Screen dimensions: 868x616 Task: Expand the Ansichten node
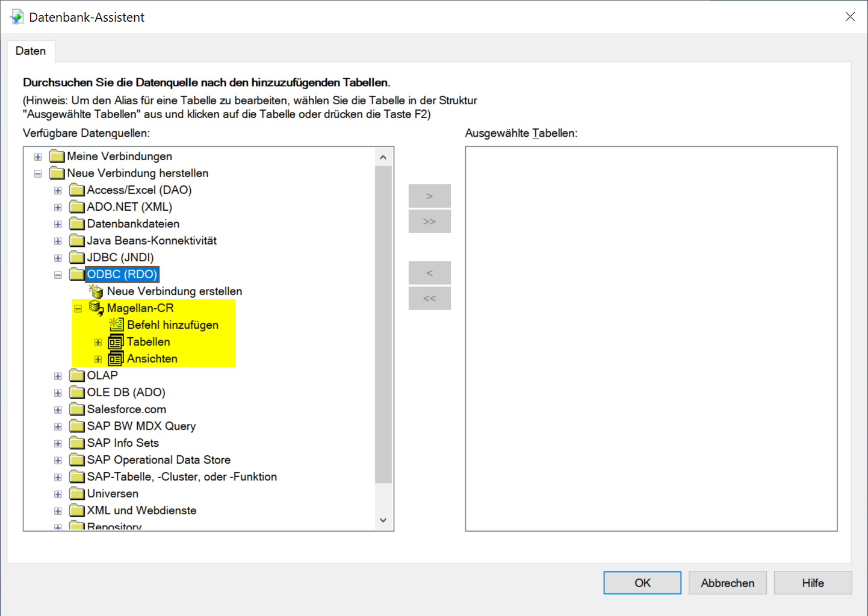coord(98,359)
